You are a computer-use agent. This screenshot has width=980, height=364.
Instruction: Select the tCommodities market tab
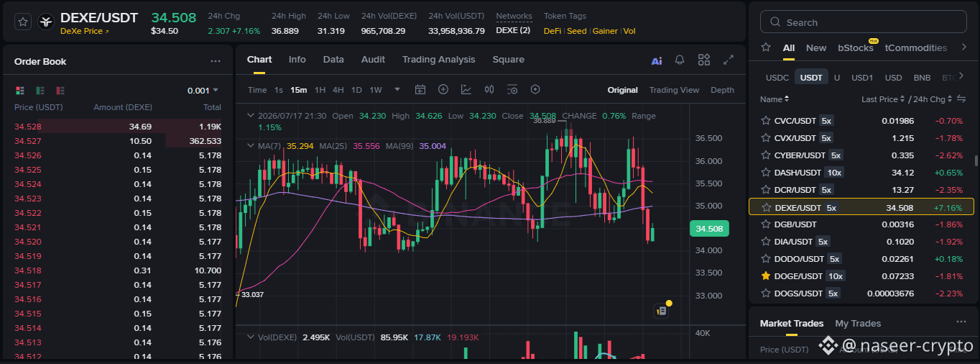point(916,47)
